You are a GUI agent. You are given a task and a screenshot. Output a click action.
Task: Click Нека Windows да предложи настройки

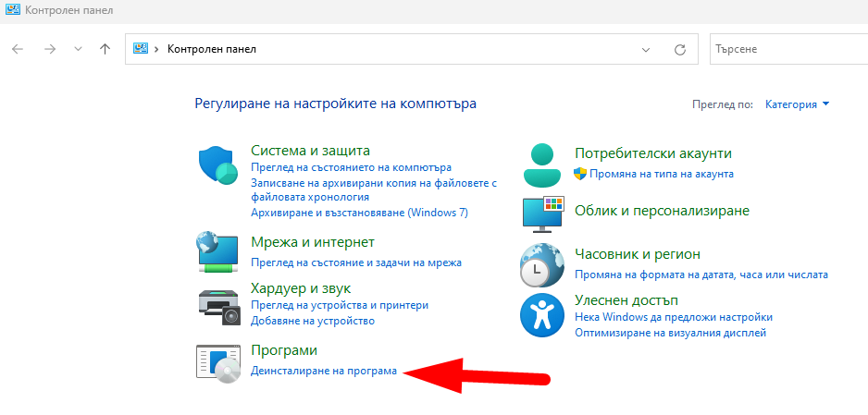point(674,317)
